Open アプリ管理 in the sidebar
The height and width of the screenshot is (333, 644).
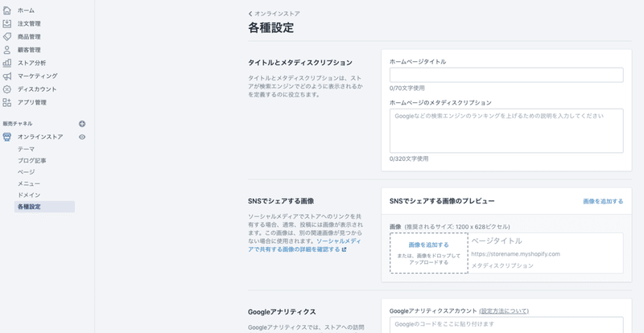point(32,102)
